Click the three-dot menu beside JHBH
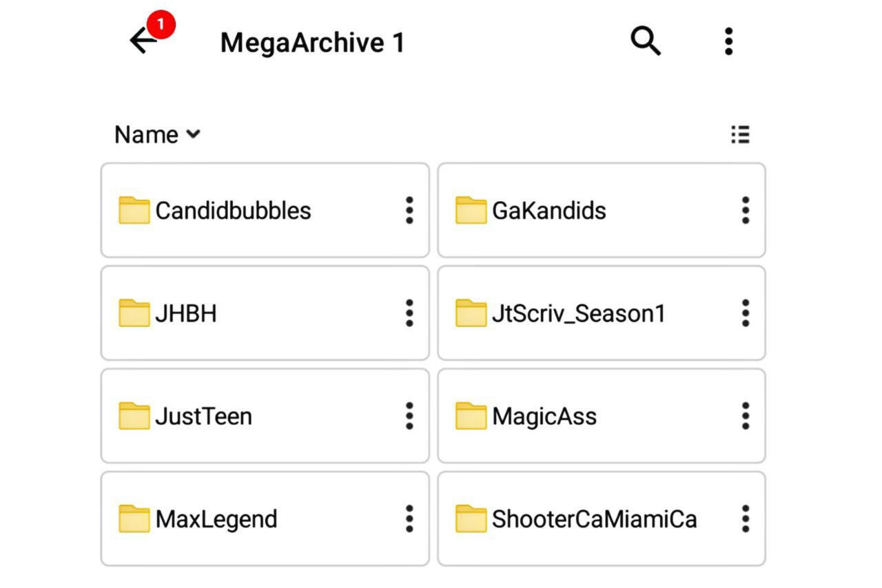 coord(409,313)
